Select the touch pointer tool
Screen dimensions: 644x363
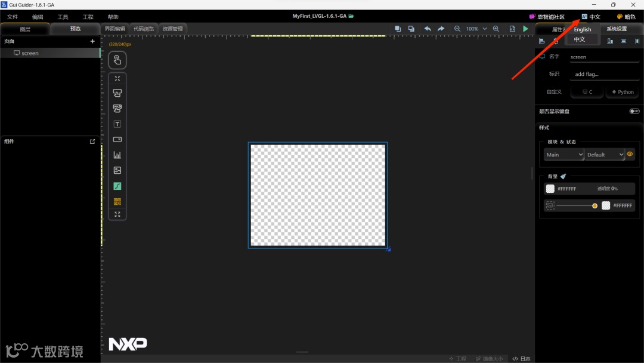click(x=117, y=60)
